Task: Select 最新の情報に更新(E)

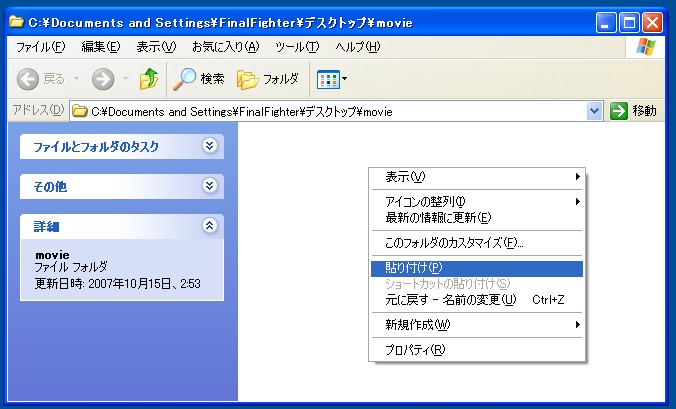Action: 477,218
